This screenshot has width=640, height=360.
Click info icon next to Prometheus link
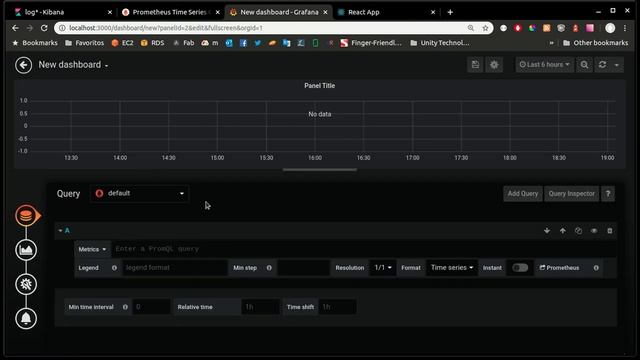click(x=596, y=268)
